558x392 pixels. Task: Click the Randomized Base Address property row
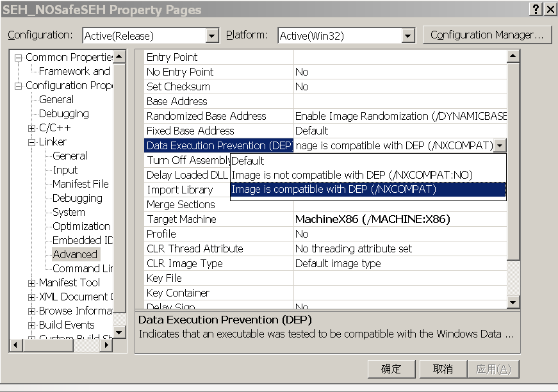point(206,117)
